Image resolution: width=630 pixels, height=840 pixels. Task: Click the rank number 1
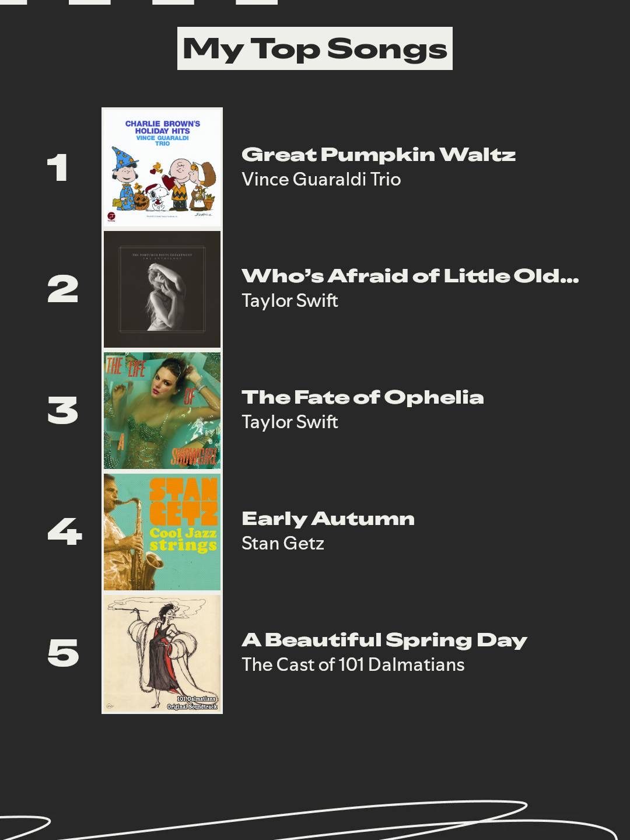(58, 168)
